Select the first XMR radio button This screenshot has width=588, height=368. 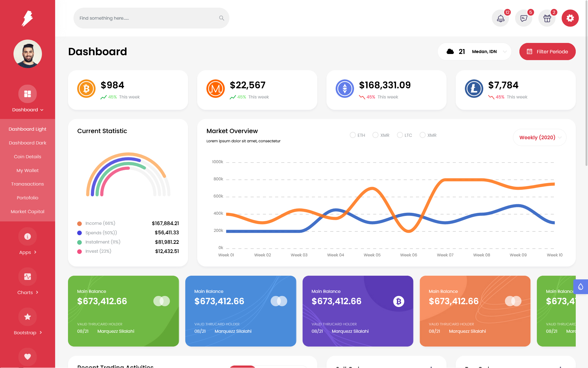tap(375, 135)
